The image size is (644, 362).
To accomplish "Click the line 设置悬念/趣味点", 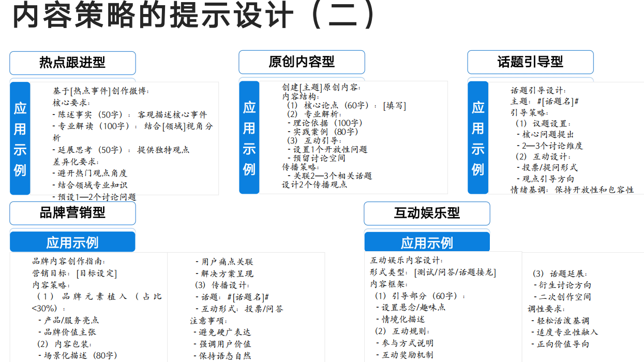I will coord(411,308).
